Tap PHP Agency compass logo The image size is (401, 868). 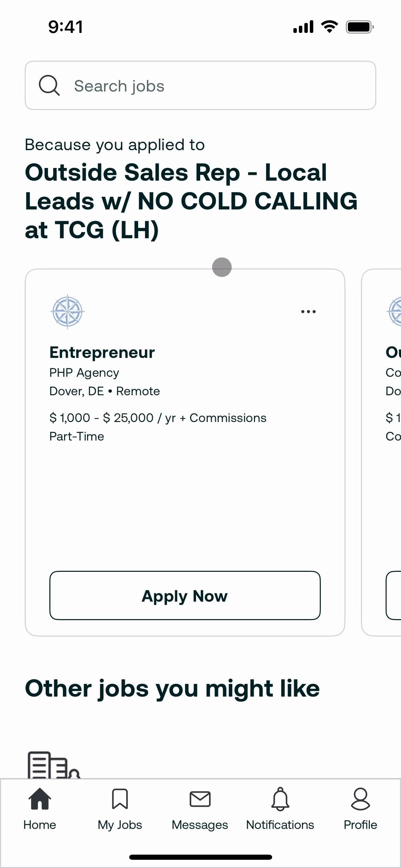(x=67, y=312)
